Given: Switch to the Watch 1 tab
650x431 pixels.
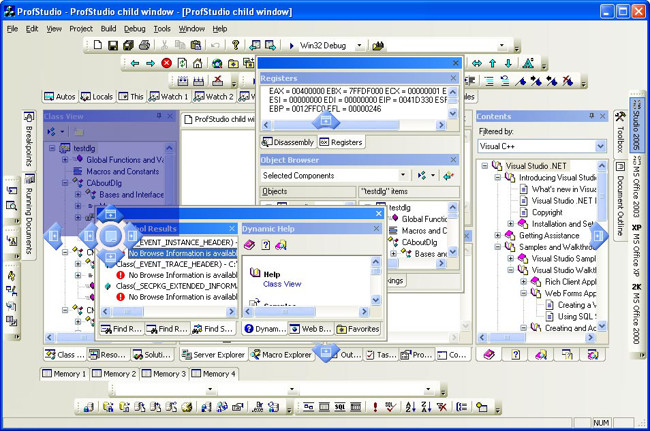Looking at the screenshot, I should point(169,97).
